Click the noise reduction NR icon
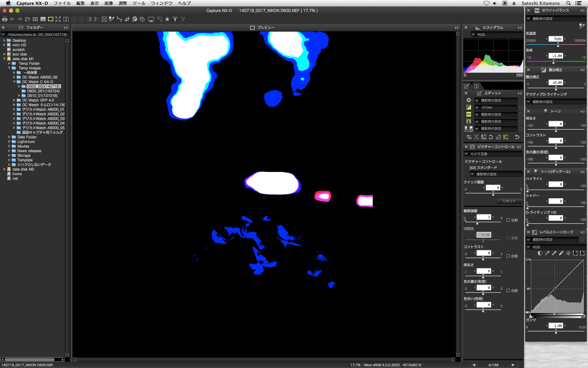 tap(469, 137)
